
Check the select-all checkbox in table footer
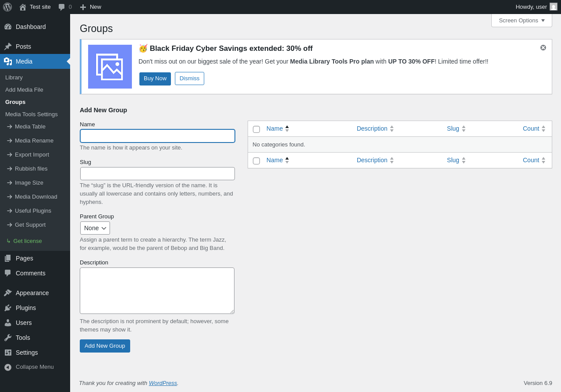point(256,161)
